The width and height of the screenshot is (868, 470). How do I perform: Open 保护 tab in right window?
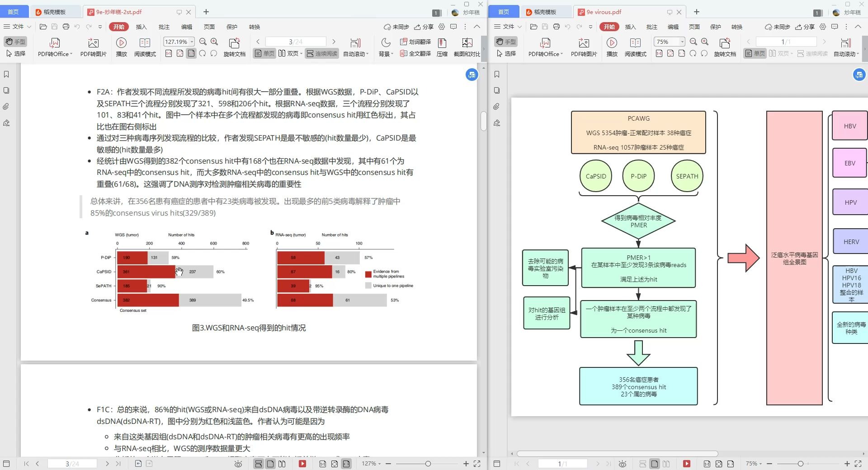[716, 27]
